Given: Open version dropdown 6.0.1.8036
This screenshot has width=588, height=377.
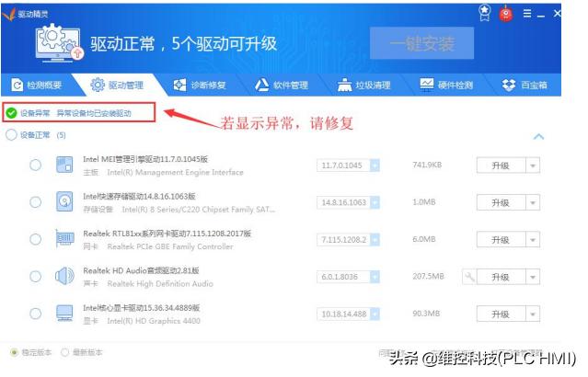Looking at the screenshot, I should coord(375,277).
